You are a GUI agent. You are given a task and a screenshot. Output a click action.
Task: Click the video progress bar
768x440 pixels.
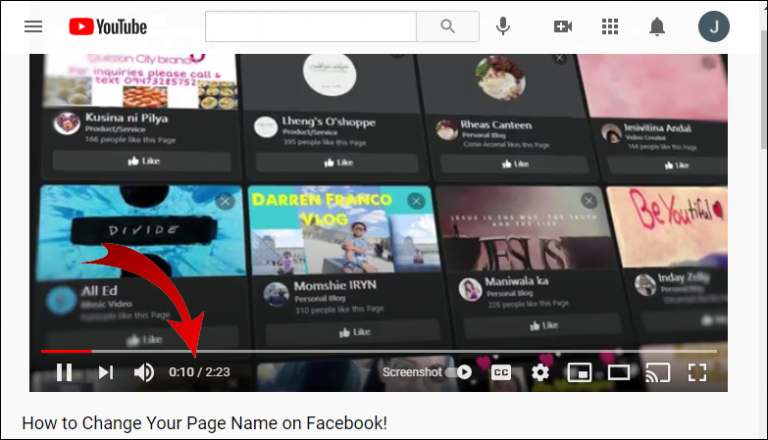point(379,351)
